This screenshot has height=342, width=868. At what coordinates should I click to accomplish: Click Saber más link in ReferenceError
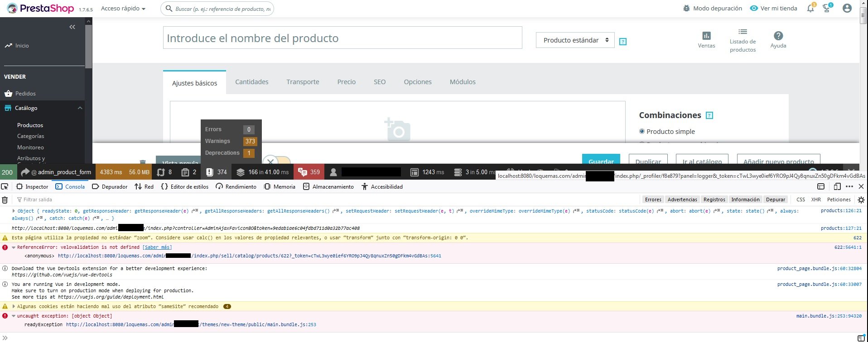tap(157, 247)
